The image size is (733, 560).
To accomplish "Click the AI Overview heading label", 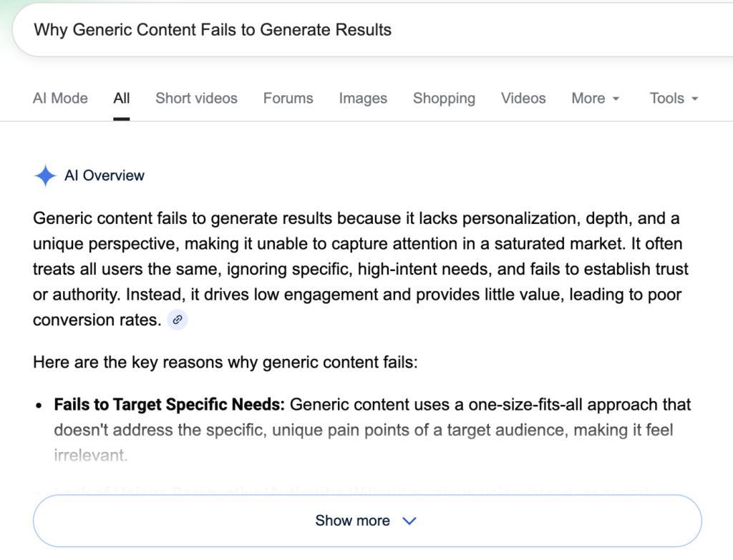I will (x=105, y=175).
